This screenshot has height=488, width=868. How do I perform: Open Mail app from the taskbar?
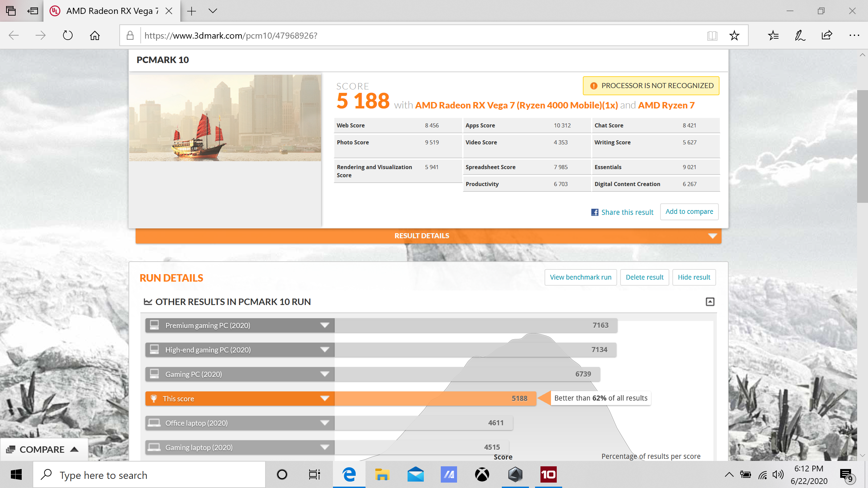click(415, 474)
